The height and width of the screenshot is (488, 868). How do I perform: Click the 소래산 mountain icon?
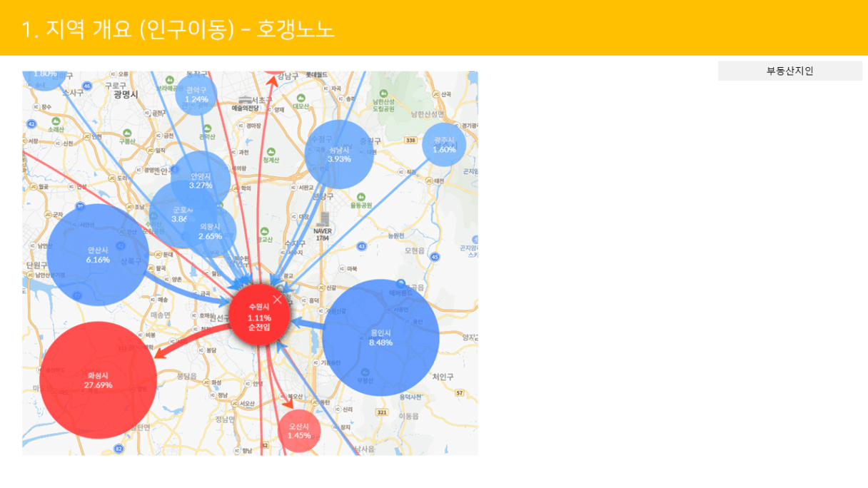click(56, 121)
